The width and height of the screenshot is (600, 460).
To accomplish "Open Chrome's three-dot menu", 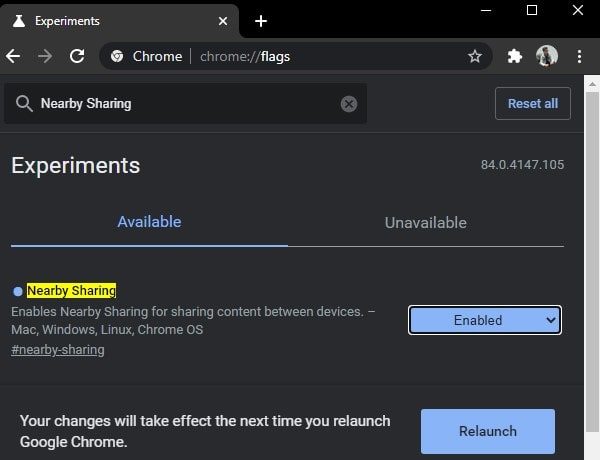I will pos(579,56).
